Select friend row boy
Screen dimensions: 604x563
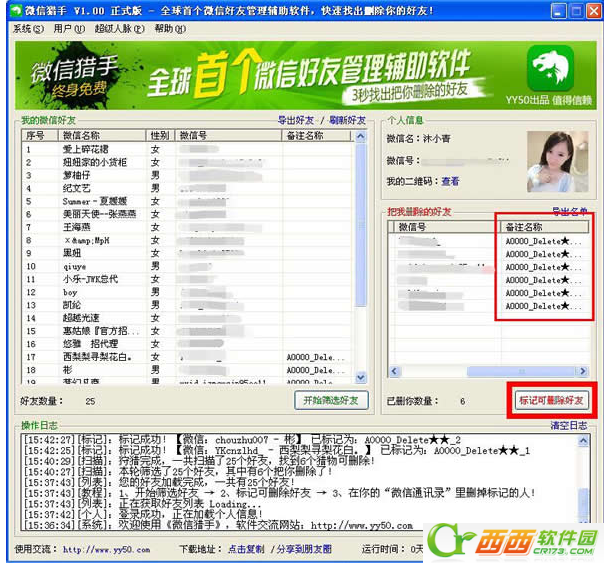pos(188,292)
